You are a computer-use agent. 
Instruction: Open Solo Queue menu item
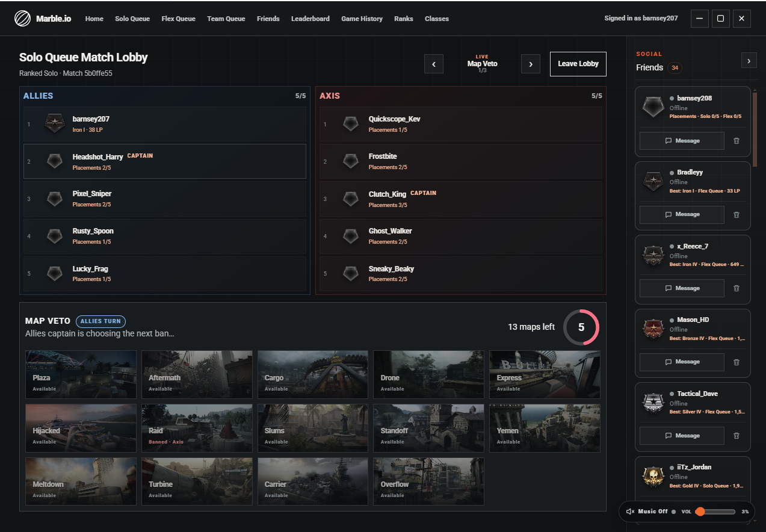(132, 19)
